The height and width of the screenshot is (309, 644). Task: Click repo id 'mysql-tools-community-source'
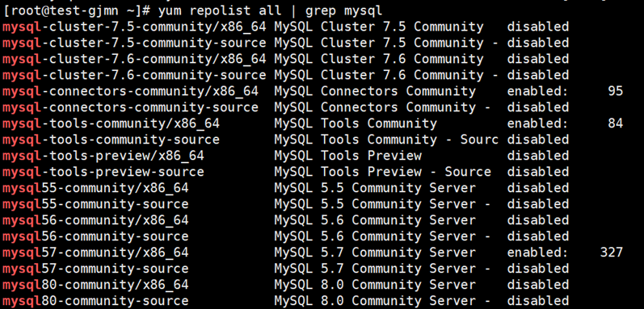tap(111, 140)
